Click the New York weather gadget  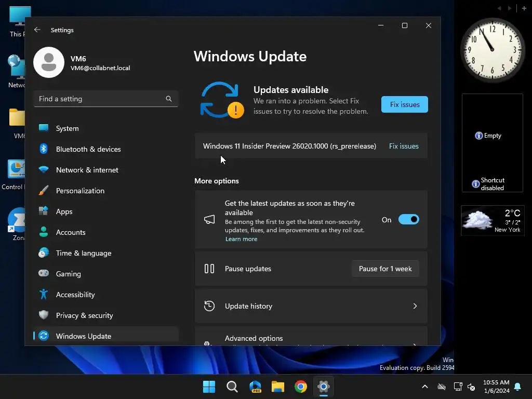(x=493, y=220)
